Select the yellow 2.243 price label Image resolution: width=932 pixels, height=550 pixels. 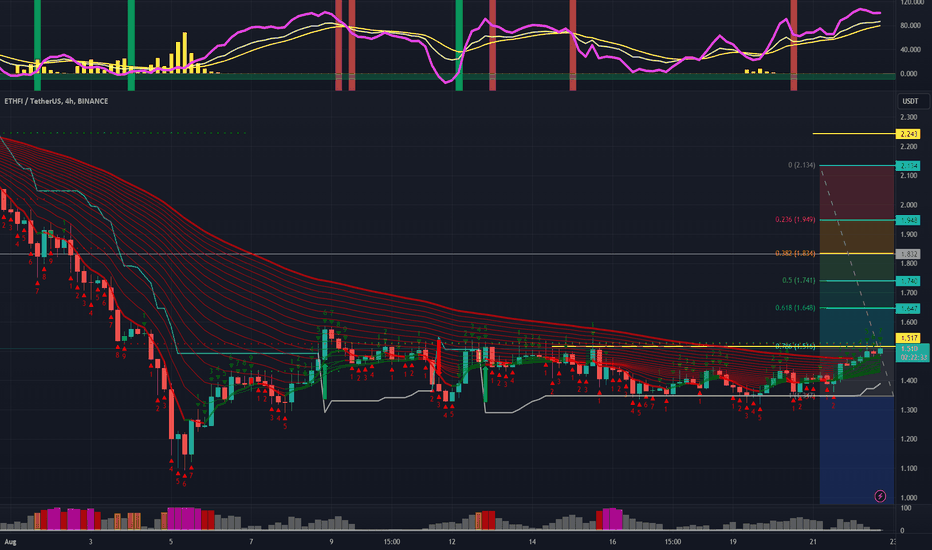coord(908,134)
